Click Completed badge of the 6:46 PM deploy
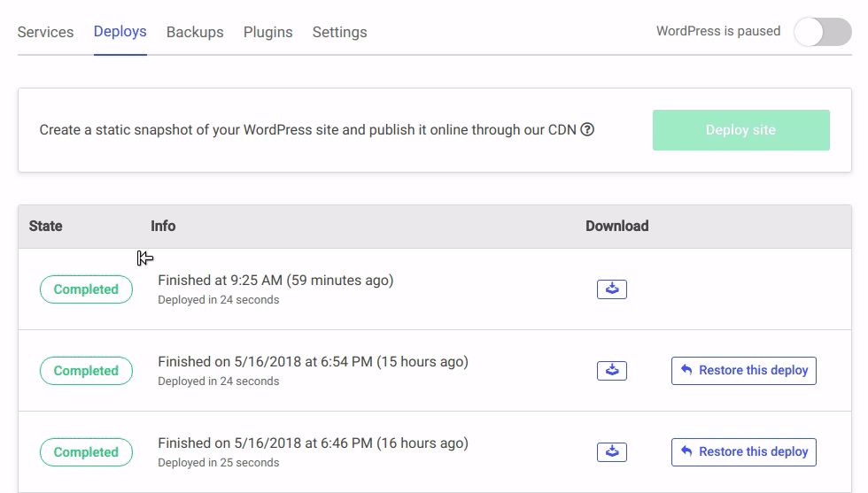Image resolution: width=868 pixels, height=493 pixels. click(86, 452)
